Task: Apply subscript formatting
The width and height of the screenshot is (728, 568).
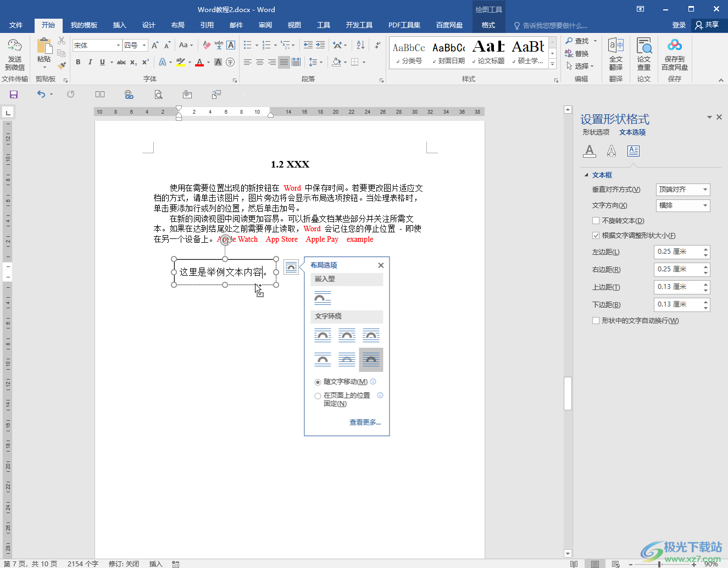Action: pos(134,62)
